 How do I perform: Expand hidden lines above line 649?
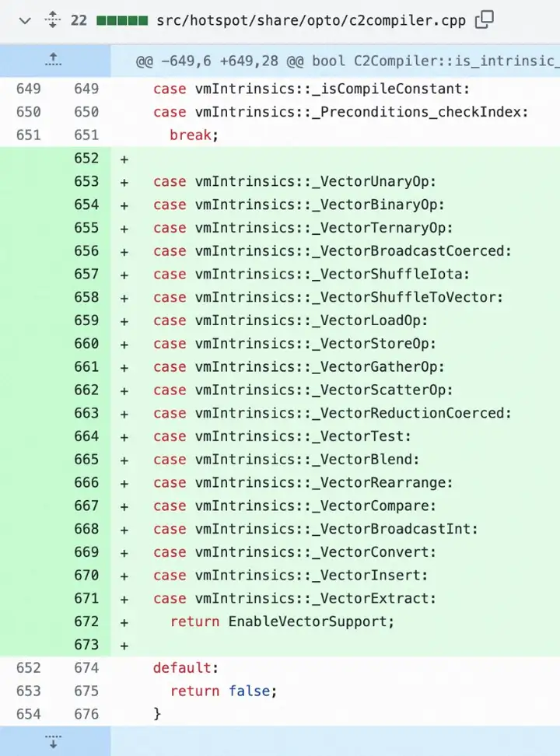tap(54, 61)
